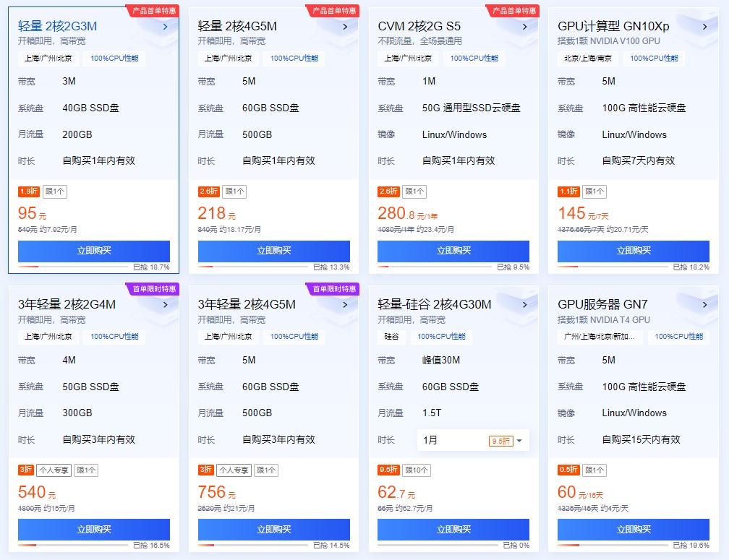Open GPU计算型 GN10Xp card arrow
Screen dimensions: 729x560
pyautogui.click(x=705, y=27)
